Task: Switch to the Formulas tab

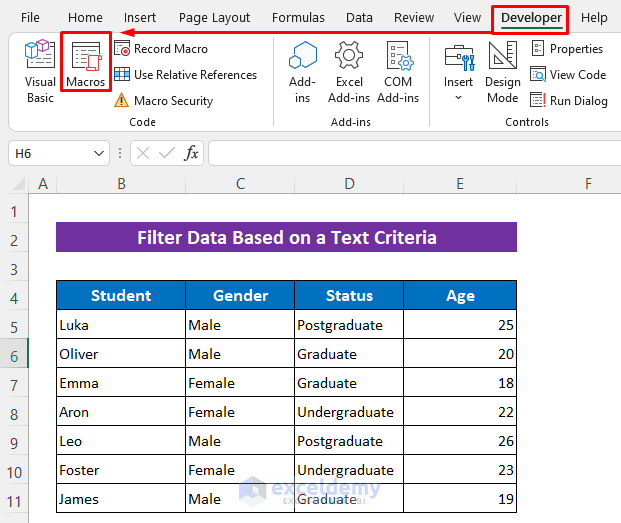Action: tap(298, 17)
